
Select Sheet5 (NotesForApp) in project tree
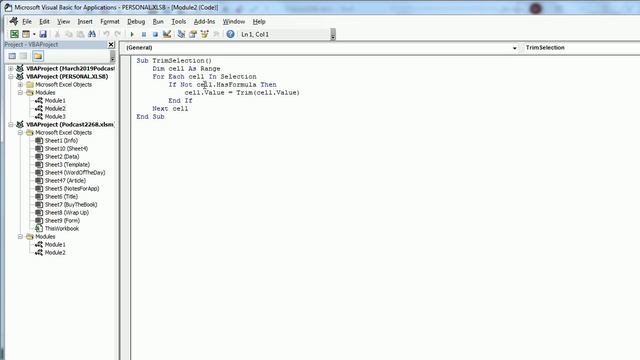click(72, 189)
